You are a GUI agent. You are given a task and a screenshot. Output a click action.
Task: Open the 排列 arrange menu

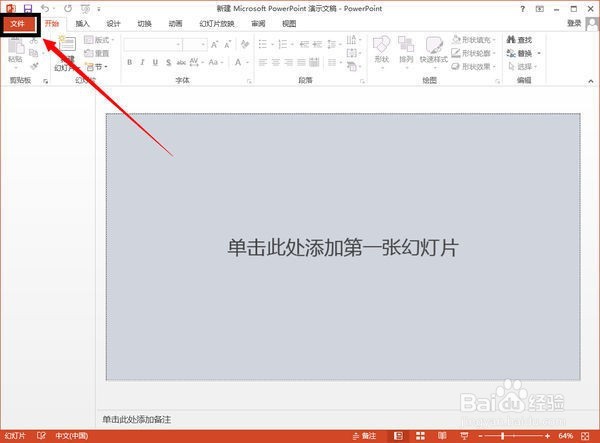point(406,52)
